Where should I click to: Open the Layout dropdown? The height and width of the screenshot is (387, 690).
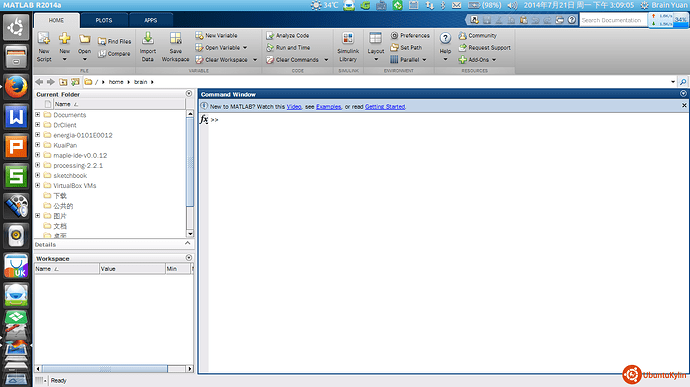tap(376, 47)
